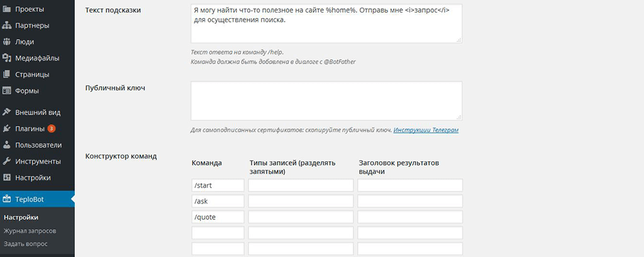Click the Media files (Медиафайлы) icon
The image size is (644, 257).
pos(6,59)
